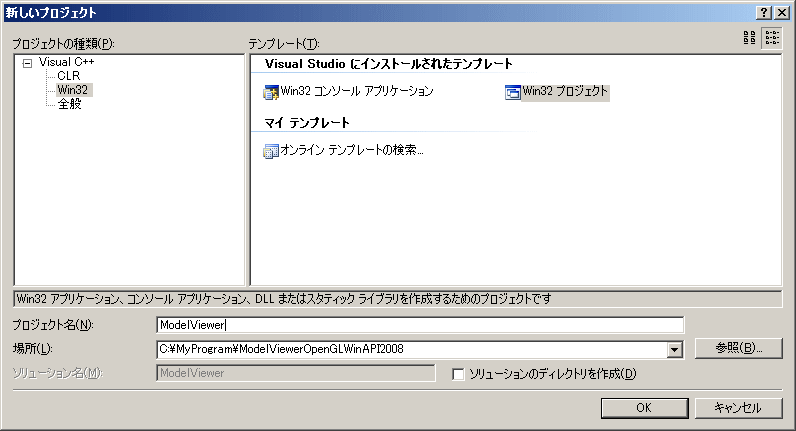The width and height of the screenshot is (796, 431).
Task: Click the キャンセル button
Action: (738, 408)
